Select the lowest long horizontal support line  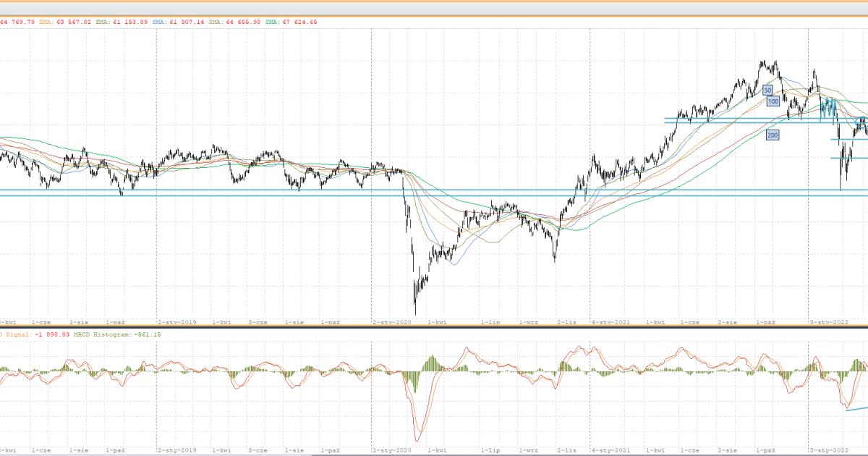[x=434, y=196]
